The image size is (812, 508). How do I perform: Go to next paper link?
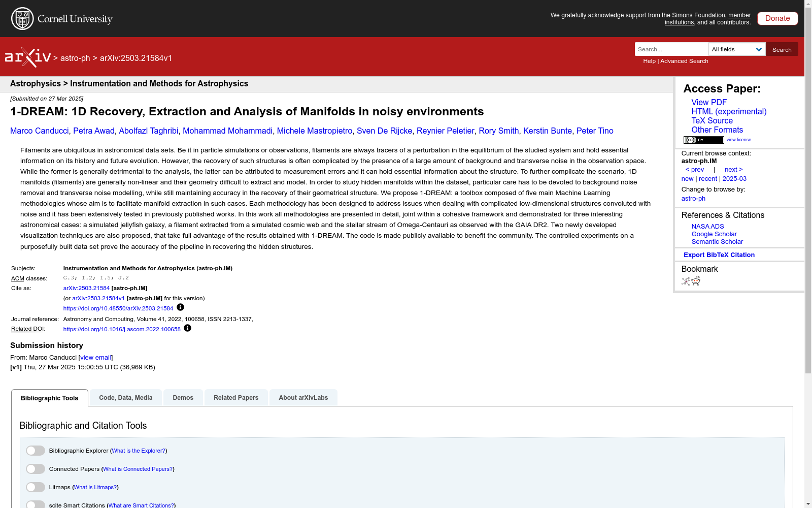pos(734,170)
